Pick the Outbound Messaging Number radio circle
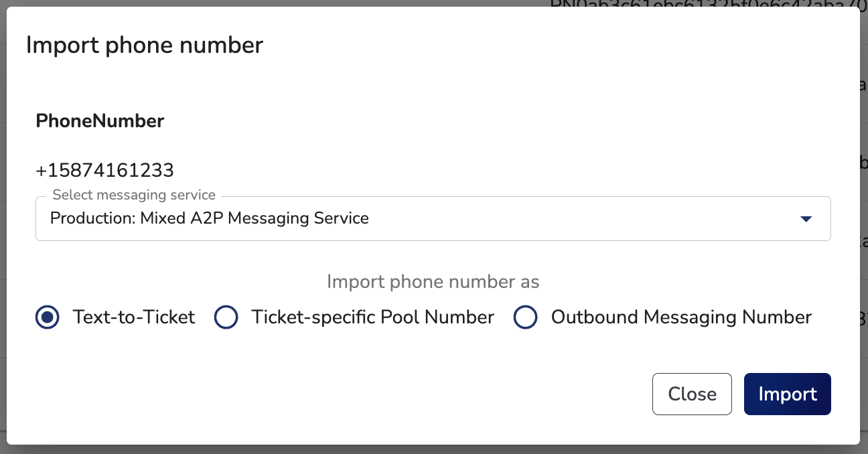868x454 pixels. pyautogui.click(x=525, y=317)
